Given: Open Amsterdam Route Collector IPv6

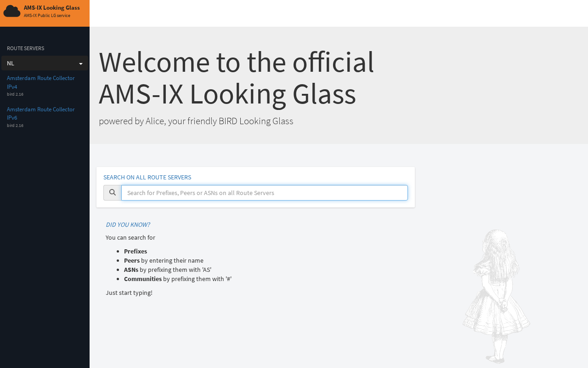Looking at the screenshot, I should (x=40, y=114).
